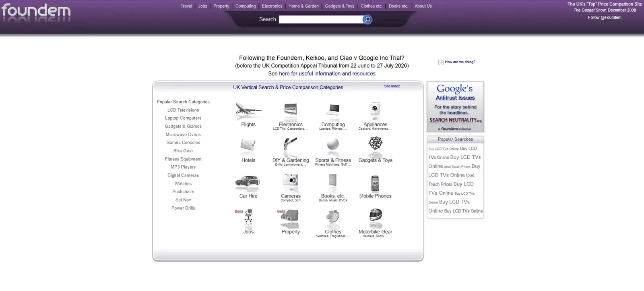
Task: Focus the Search input field
Action: point(321,19)
